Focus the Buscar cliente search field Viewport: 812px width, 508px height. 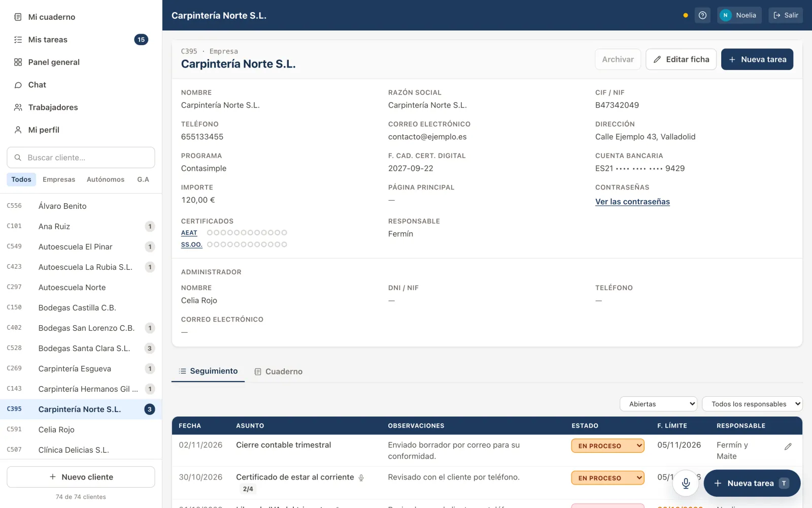pos(81,157)
